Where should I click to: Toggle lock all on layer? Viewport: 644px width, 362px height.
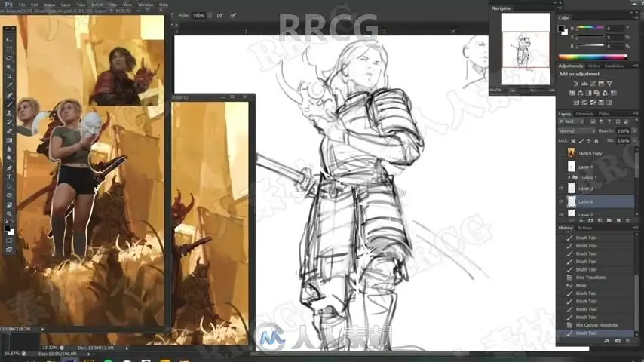[596, 141]
